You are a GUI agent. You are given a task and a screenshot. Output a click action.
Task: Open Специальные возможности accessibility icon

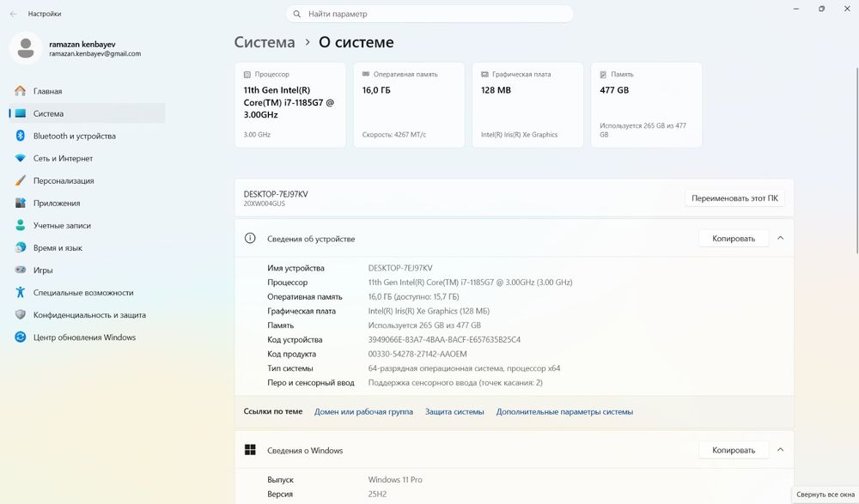pos(21,293)
